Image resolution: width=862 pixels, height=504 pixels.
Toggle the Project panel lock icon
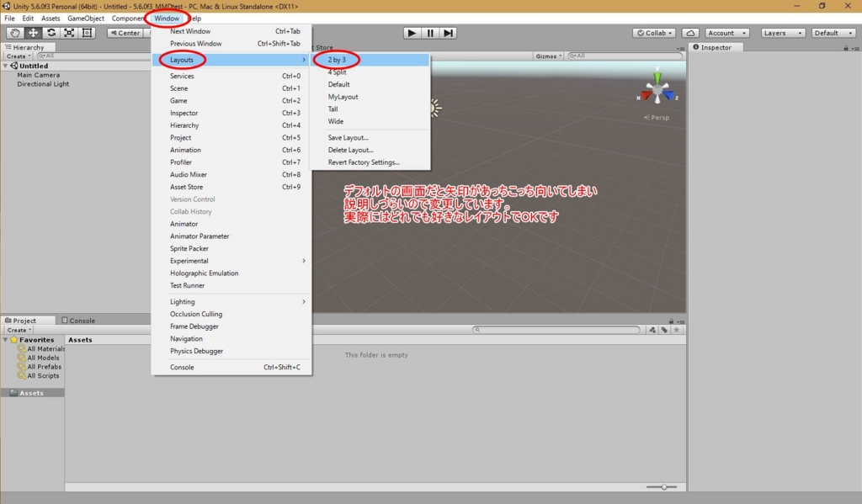click(671, 321)
